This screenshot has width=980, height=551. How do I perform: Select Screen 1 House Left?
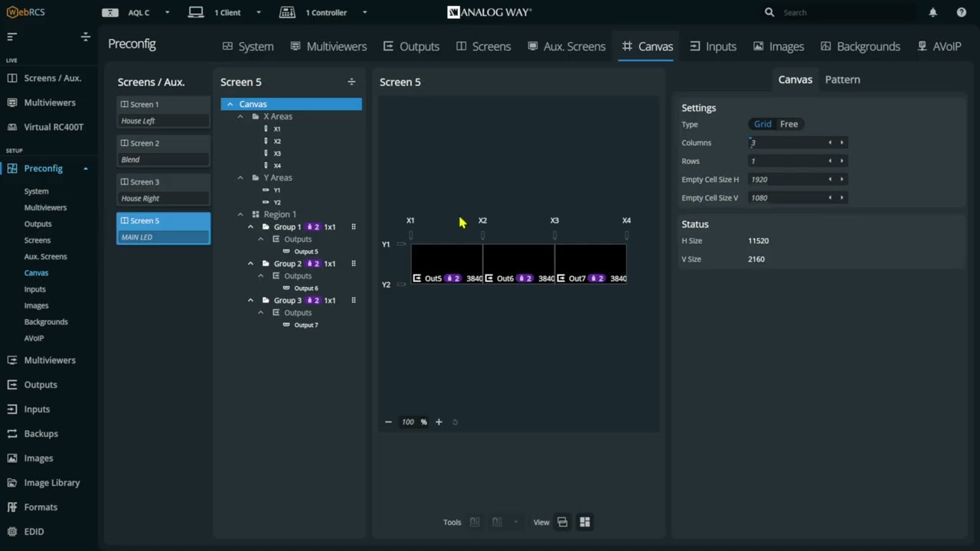[163, 112]
